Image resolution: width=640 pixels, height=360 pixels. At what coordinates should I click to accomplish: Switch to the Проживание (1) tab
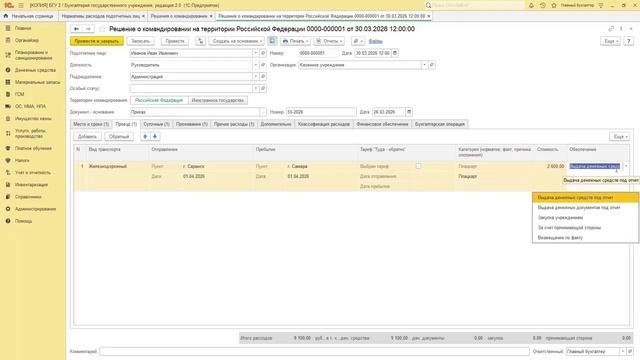click(x=191, y=124)
